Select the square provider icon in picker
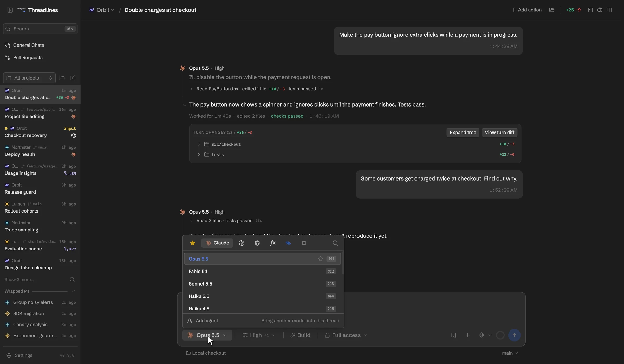This screenshot has width=624, height=364. coord(304,243)
